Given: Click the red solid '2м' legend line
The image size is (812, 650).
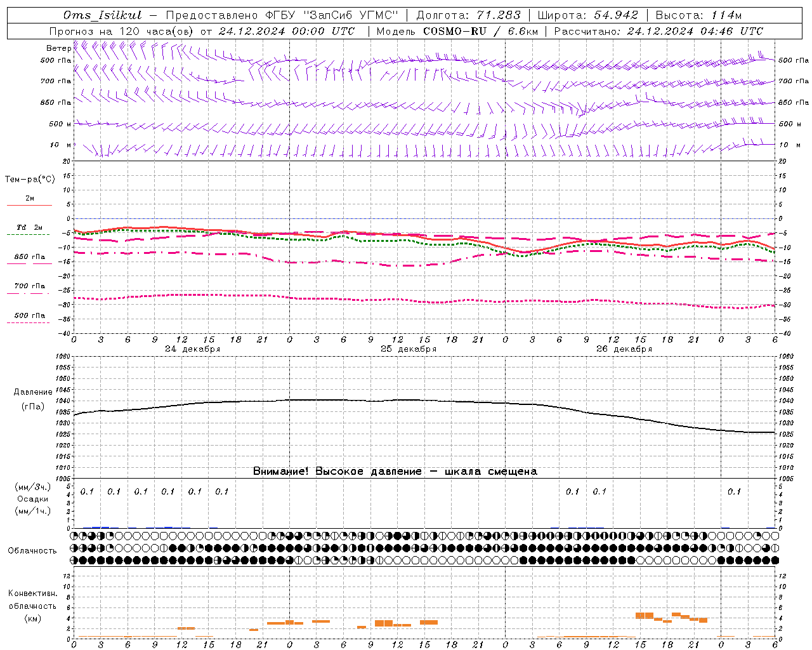Looking at the screenshot, I should 29,205.
